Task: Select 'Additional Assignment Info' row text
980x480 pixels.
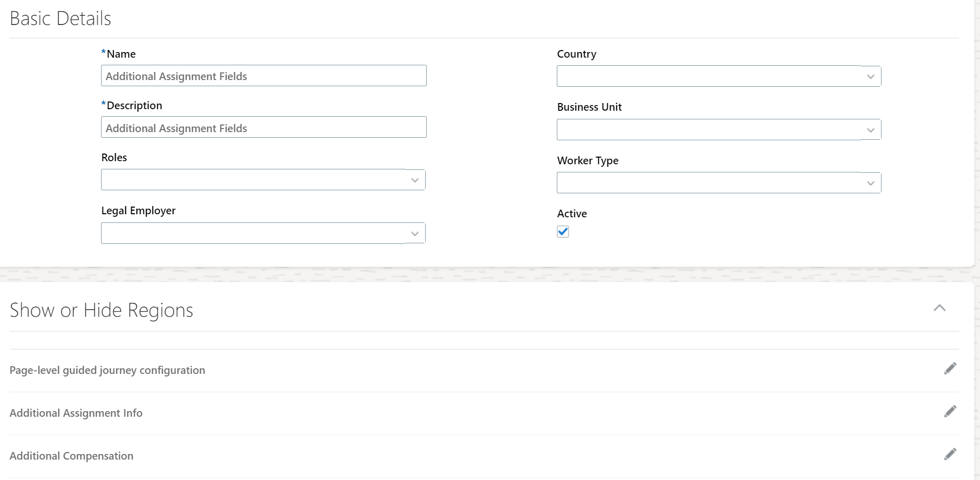Action: [76, 413]
